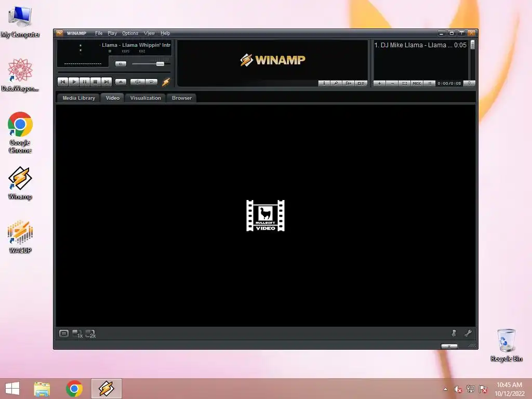Open My Computer desktop icon
This screenshot has height=399, width=532.
[20, 21]
